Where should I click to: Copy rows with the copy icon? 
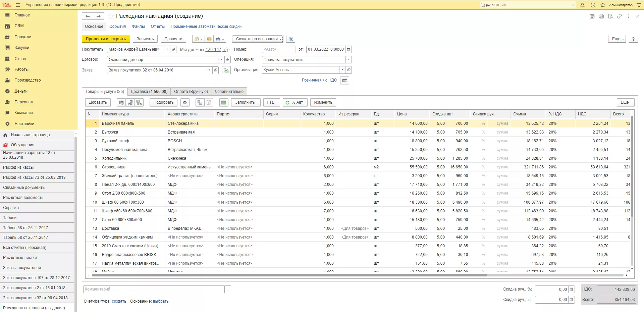coord(200,102)
